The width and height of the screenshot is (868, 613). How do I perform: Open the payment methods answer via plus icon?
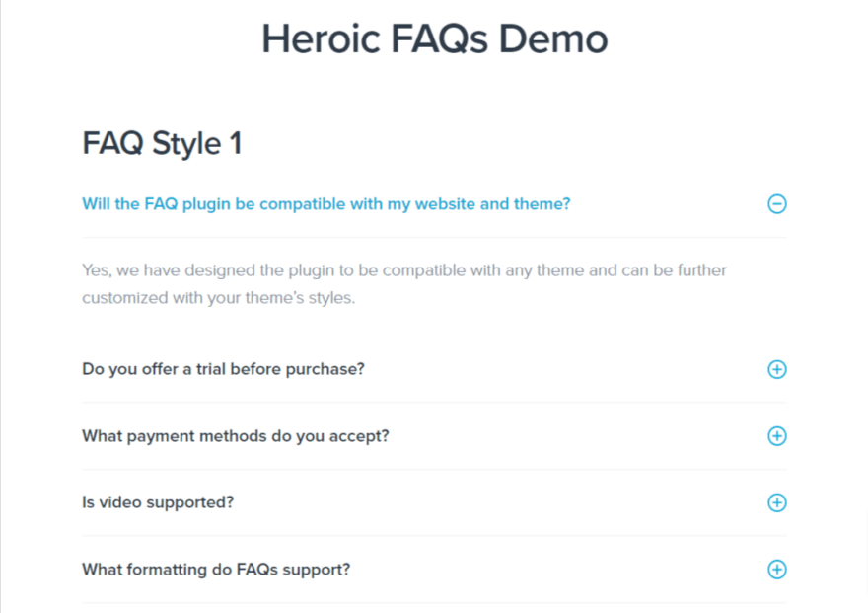pyautogui.click(x=777, y=435)
